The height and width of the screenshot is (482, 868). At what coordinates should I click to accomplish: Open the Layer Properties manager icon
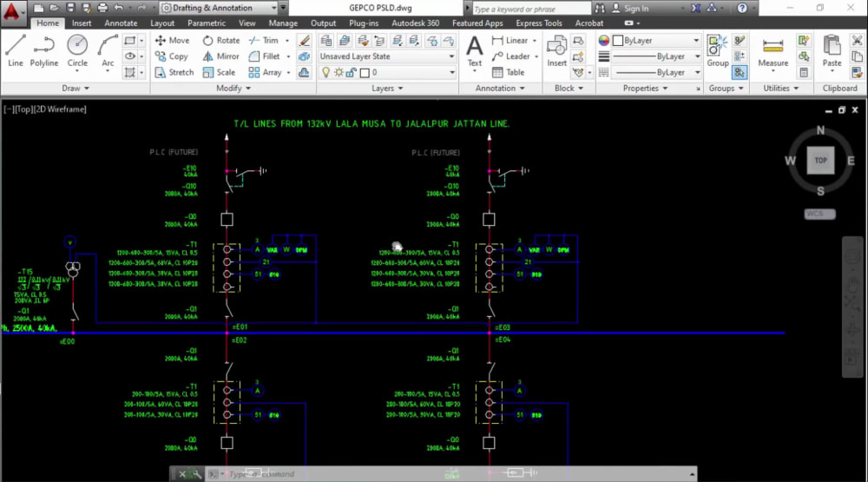point(326,41)
